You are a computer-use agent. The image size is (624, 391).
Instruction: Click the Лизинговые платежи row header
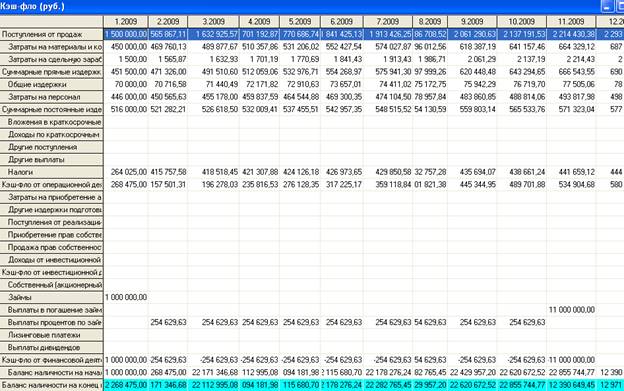pyautogui.click(x=52, y=335)
